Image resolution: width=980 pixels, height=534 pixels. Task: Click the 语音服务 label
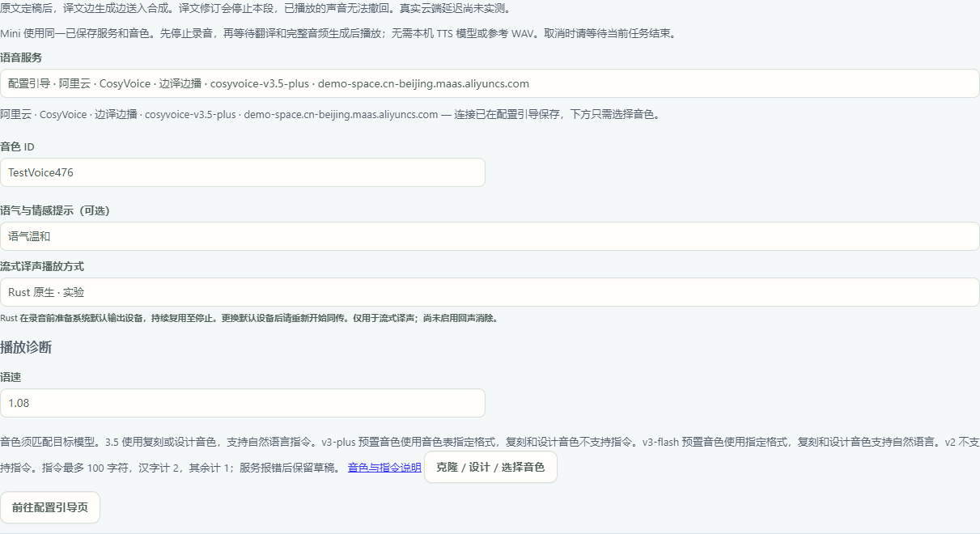tap(21, 57)
